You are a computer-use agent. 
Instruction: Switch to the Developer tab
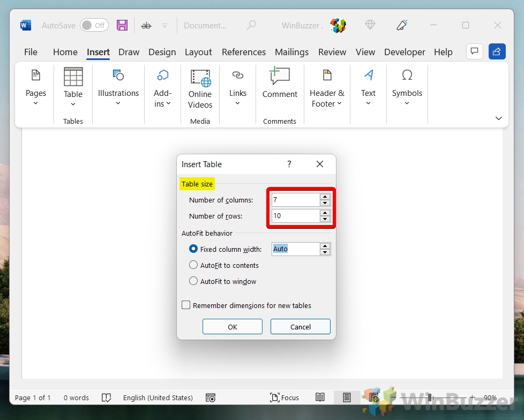click(x=405, y=52)
